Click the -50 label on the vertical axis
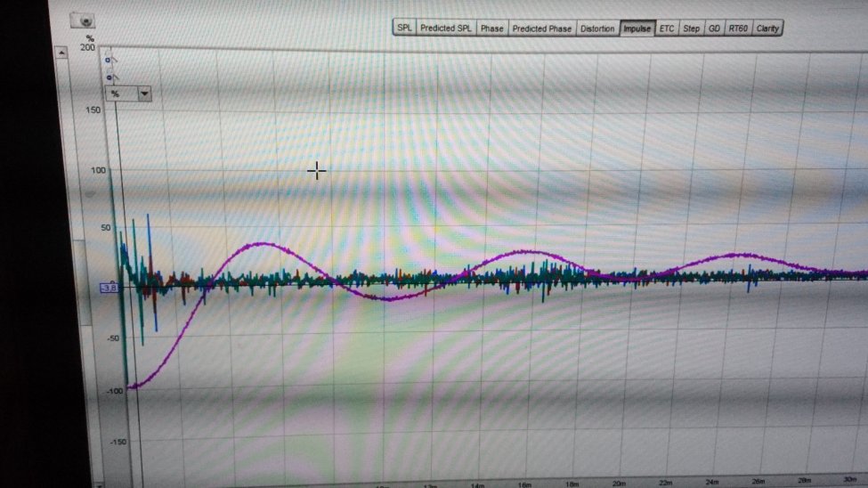 click(x=112, y=338)
